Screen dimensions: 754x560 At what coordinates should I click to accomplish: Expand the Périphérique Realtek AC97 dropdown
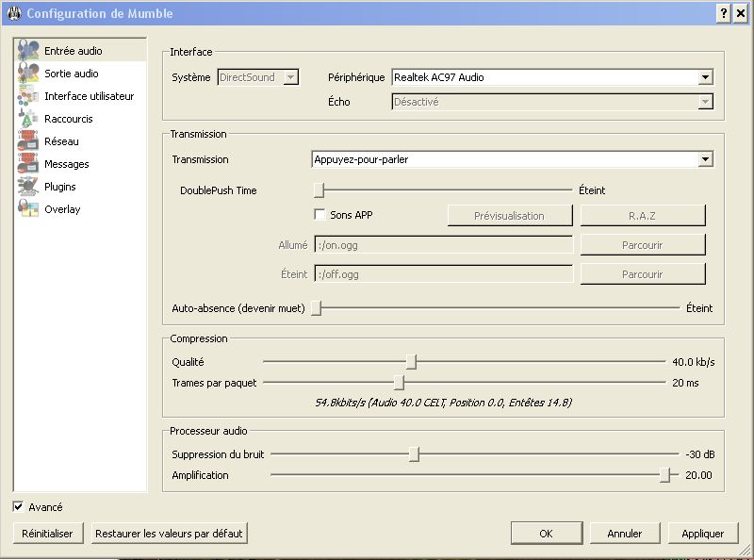552,77
